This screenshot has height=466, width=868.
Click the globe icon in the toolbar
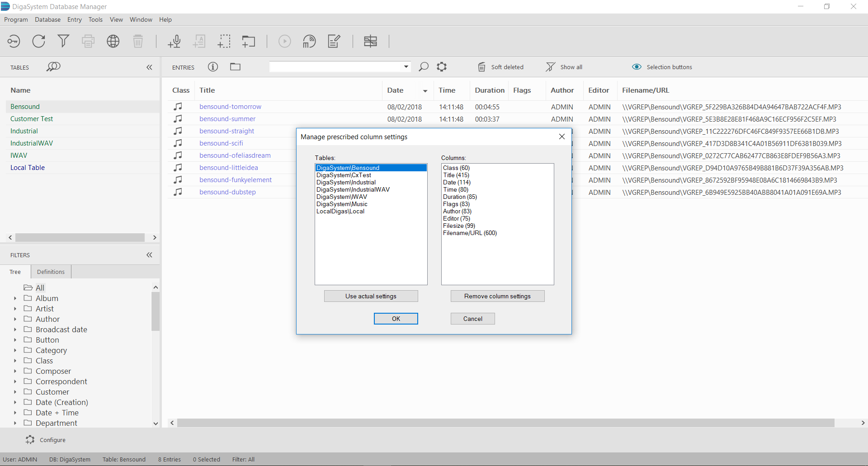point(113,41)
